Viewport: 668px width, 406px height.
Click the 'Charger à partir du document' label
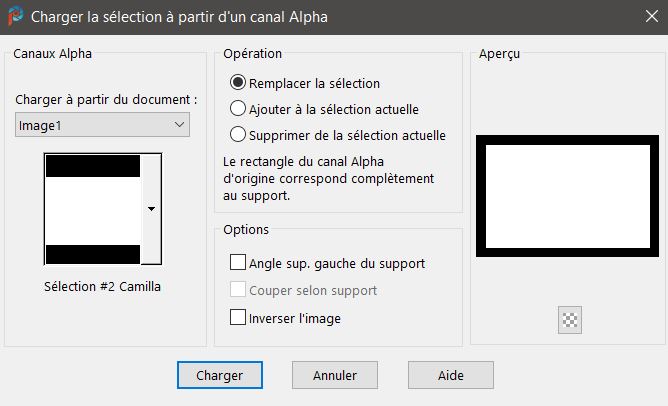point(106,100)
